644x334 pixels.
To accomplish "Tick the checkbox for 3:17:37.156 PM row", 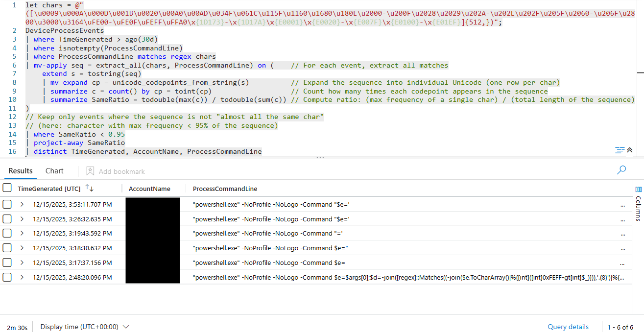I will 7,263.
